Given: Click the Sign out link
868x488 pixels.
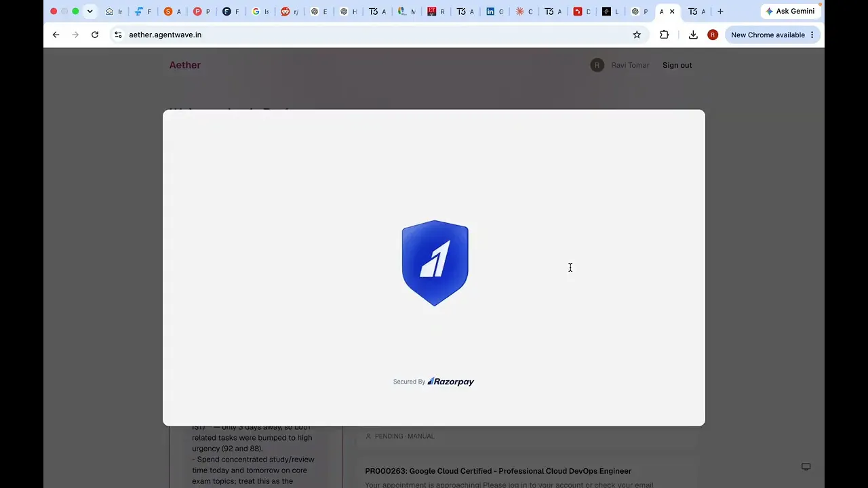Looking at the screenshot, I should coord(677,65).
